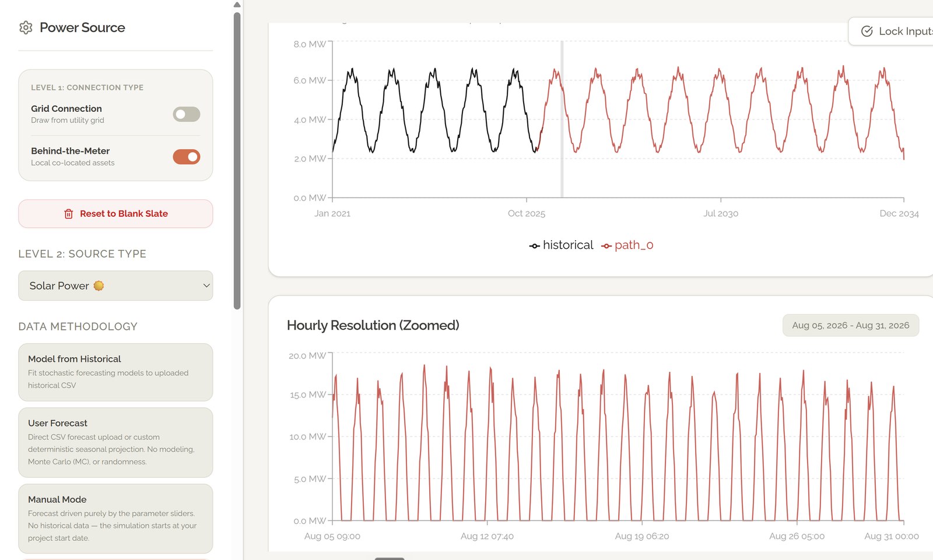Click the '8.0 MW' y-axis label
Screen dimensions: 933x560
(x=310, y=44)
